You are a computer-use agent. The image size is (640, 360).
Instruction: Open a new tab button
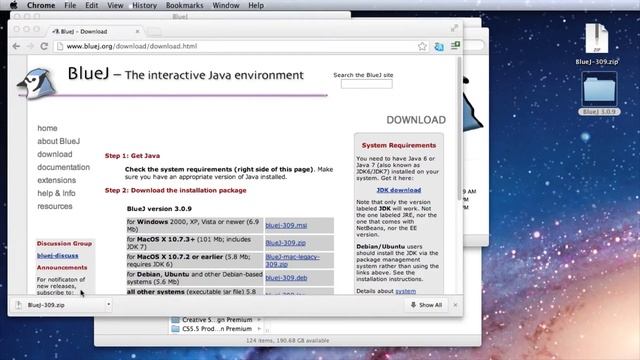(154, 31)
